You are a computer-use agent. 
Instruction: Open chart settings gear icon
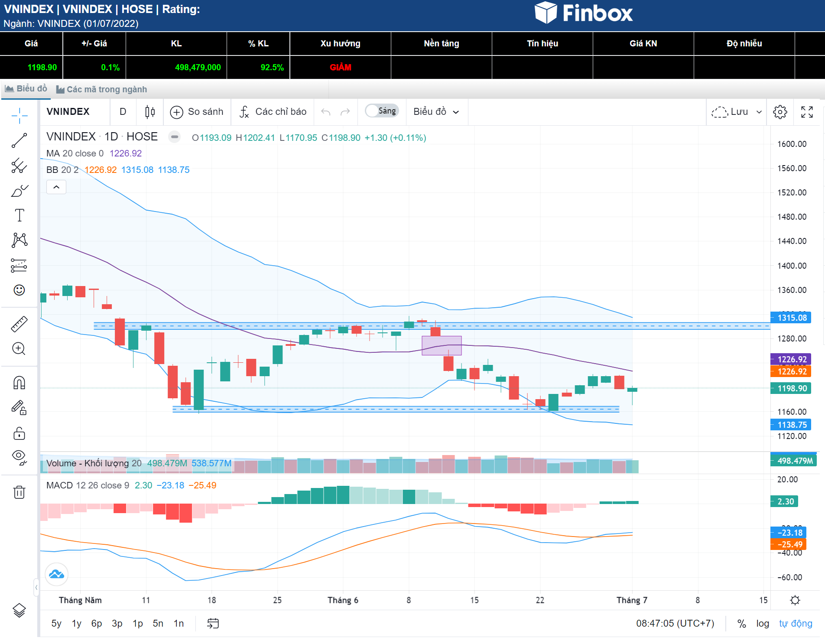pyautogui.click(x=780, y=112)
